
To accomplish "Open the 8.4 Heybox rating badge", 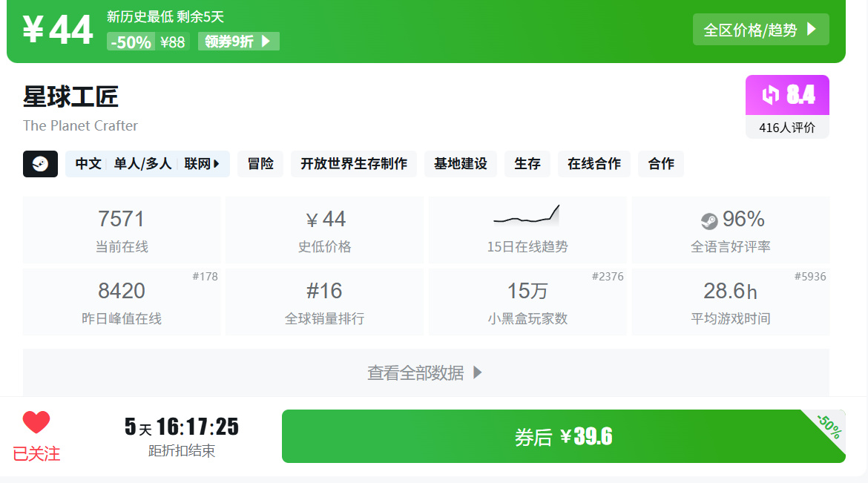I will coord(787,95).
